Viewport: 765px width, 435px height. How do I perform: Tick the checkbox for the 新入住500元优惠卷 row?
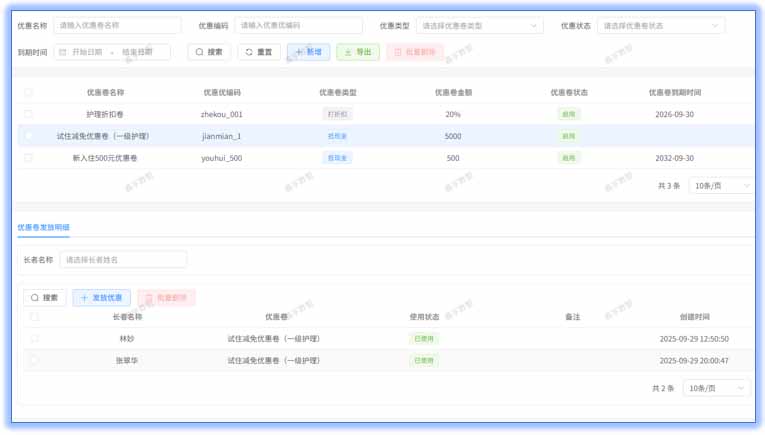(28, 158)
